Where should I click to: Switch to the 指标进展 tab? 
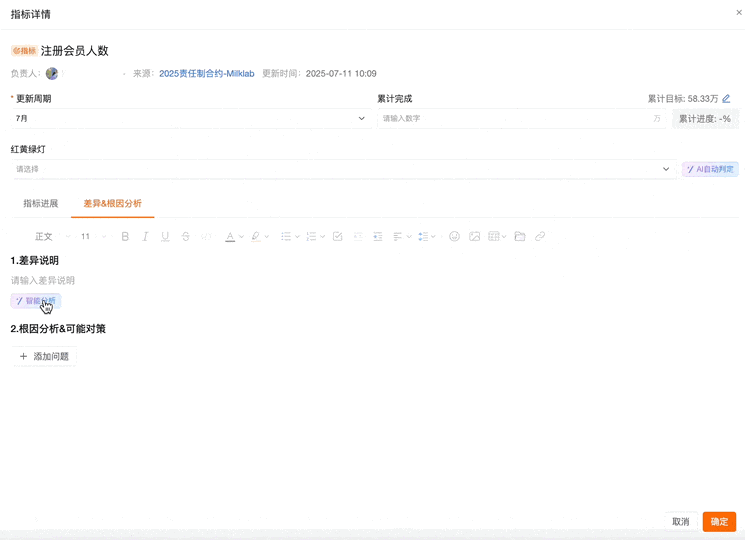pos(41,204)
